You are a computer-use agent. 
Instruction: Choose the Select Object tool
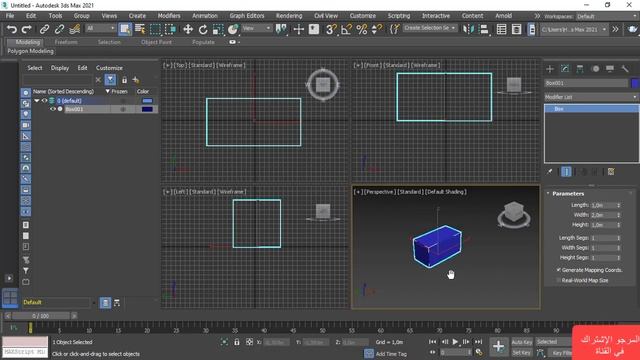click(125, 29)
